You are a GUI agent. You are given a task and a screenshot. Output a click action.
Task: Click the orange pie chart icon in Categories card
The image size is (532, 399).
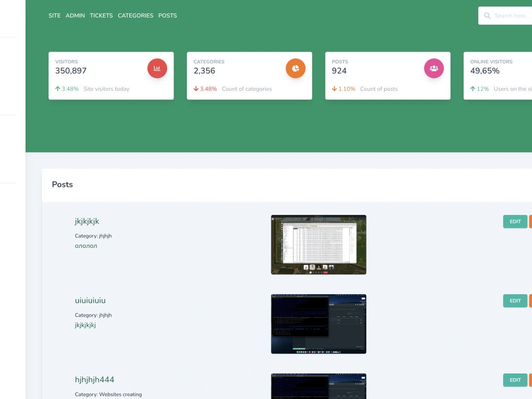point(295,68)
